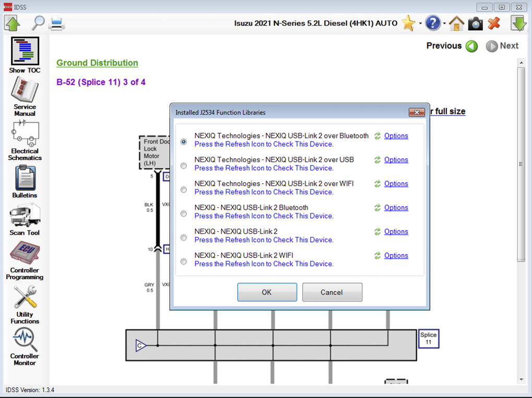Open Options for NEXIQ Technologies over USB
532x398 pixels.
coord(396,160)
